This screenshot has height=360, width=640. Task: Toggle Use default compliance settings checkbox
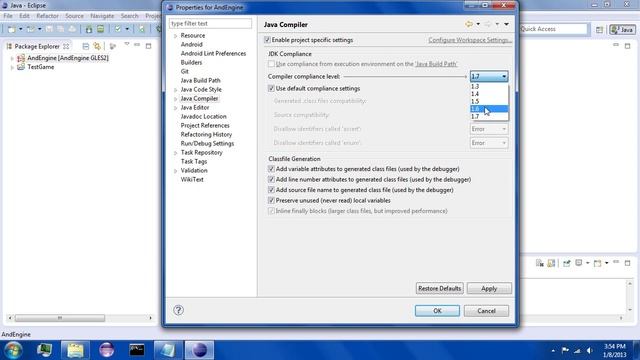point(271,89)
